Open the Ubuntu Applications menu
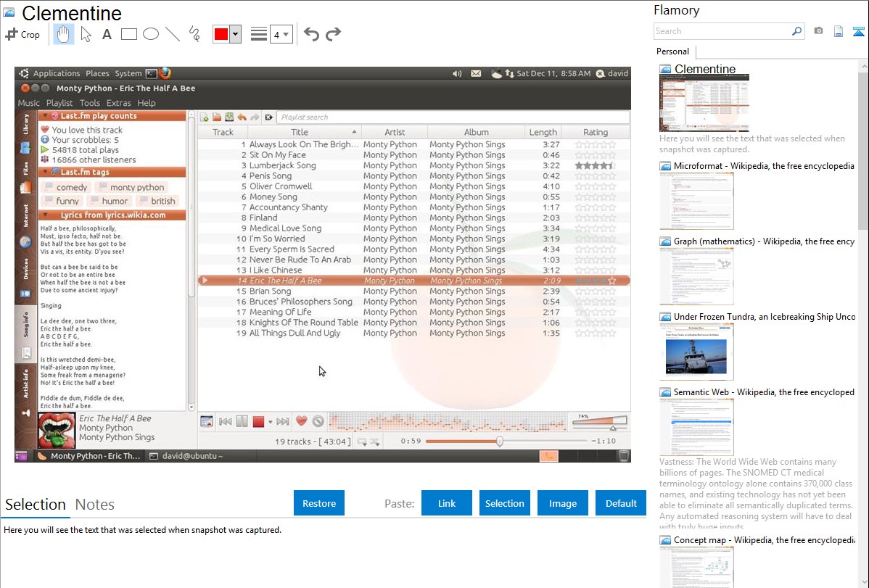869x588 pixels. pyautogui.click(x=57, y=73)
